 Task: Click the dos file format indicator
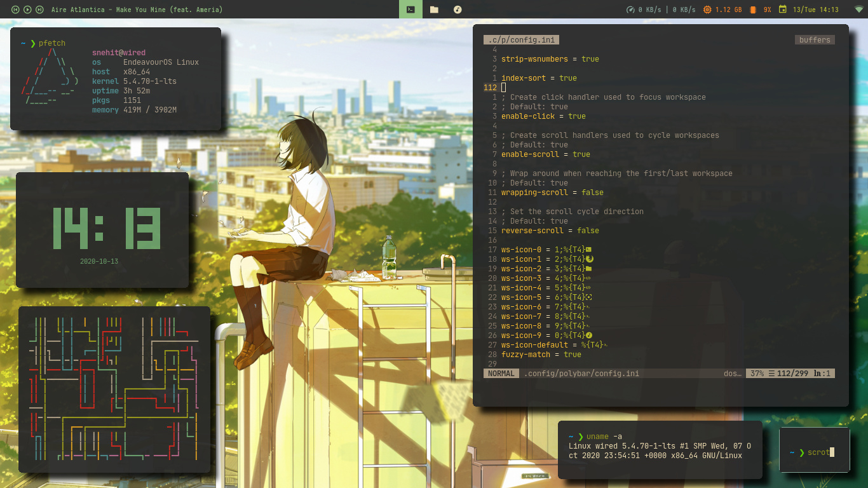733,374
